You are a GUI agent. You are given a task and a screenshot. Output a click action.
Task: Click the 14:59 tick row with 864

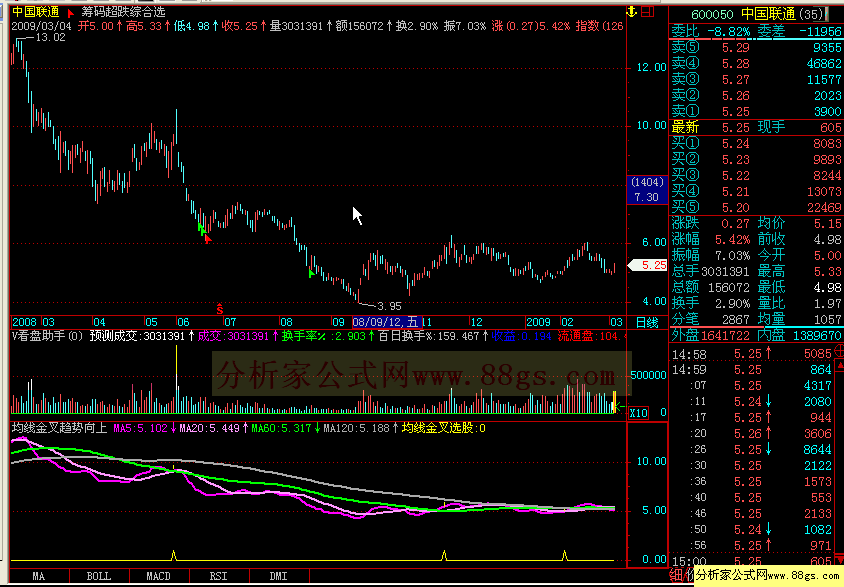tap(752, 370)
